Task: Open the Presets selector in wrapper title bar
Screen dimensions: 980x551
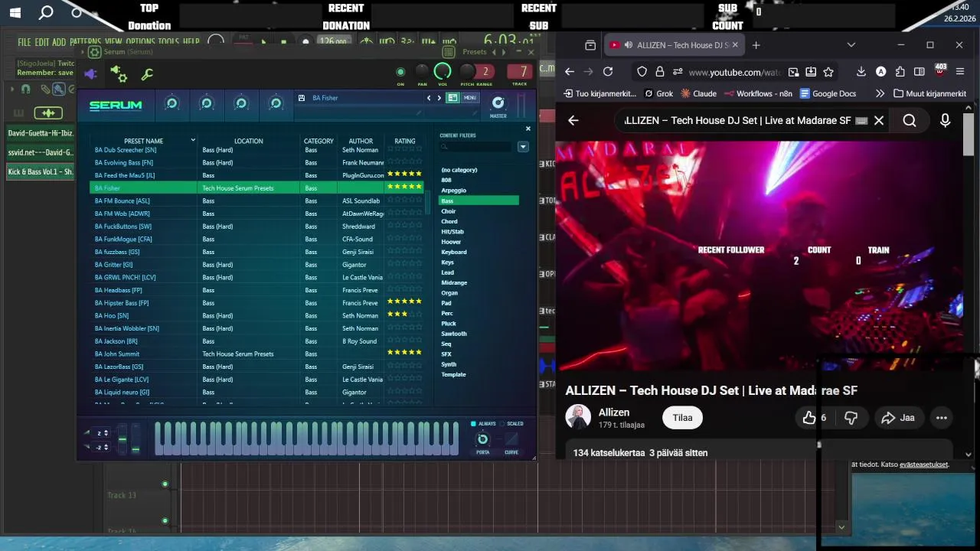Action: (475, 52)
